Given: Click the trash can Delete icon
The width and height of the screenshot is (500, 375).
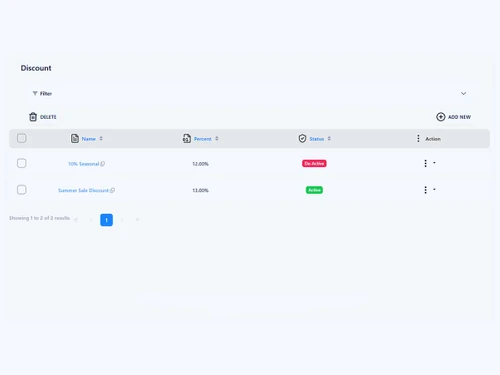Looking at the screenshot, I should tap(33, 117).
